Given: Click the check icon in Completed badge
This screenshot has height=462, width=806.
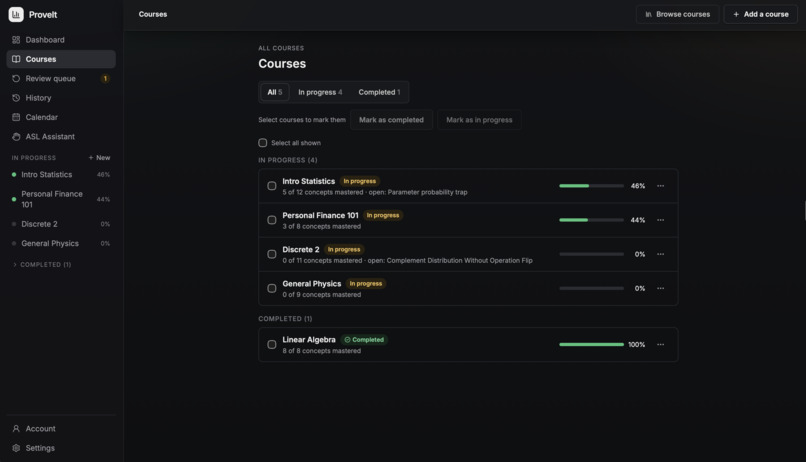Looking at the screenshot, I should click(x=347, y=340).
